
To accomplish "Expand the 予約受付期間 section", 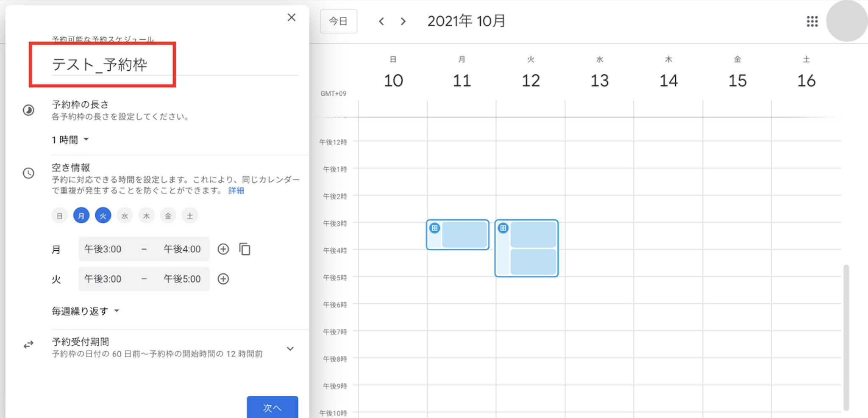I will coord(290,349).
